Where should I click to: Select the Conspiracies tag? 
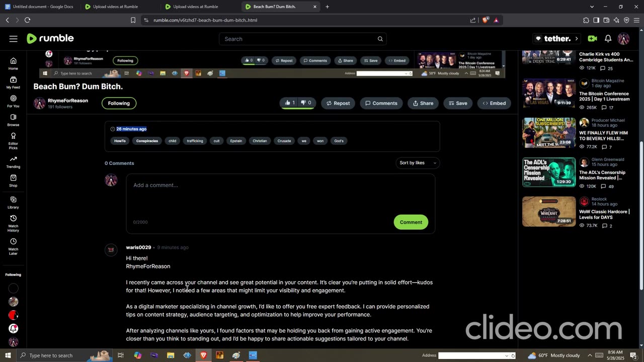(147, 141)
